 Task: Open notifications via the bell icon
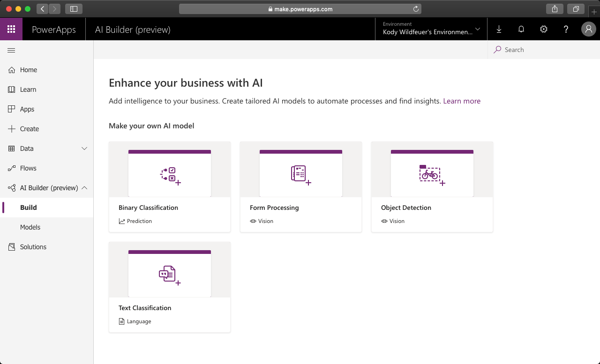tap(521, 29)
